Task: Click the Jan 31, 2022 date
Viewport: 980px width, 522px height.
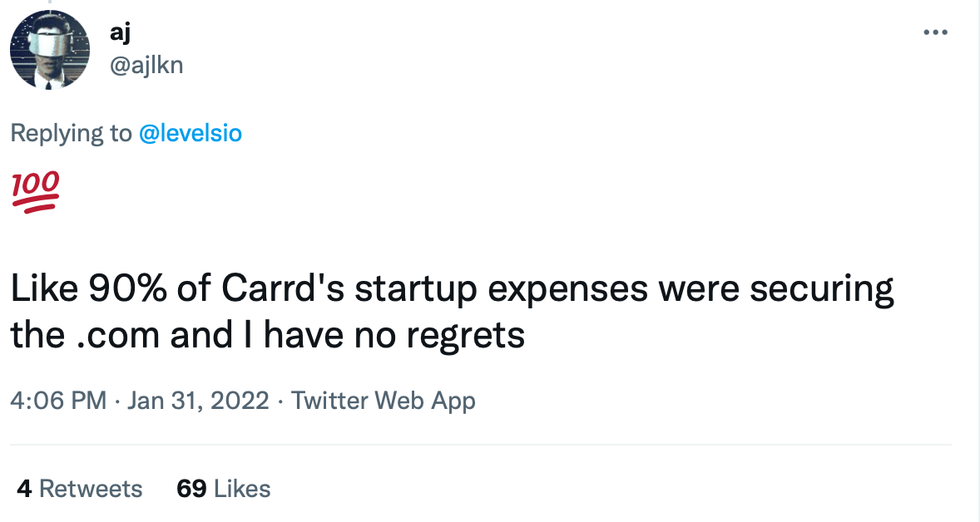Action: [197, 401]
